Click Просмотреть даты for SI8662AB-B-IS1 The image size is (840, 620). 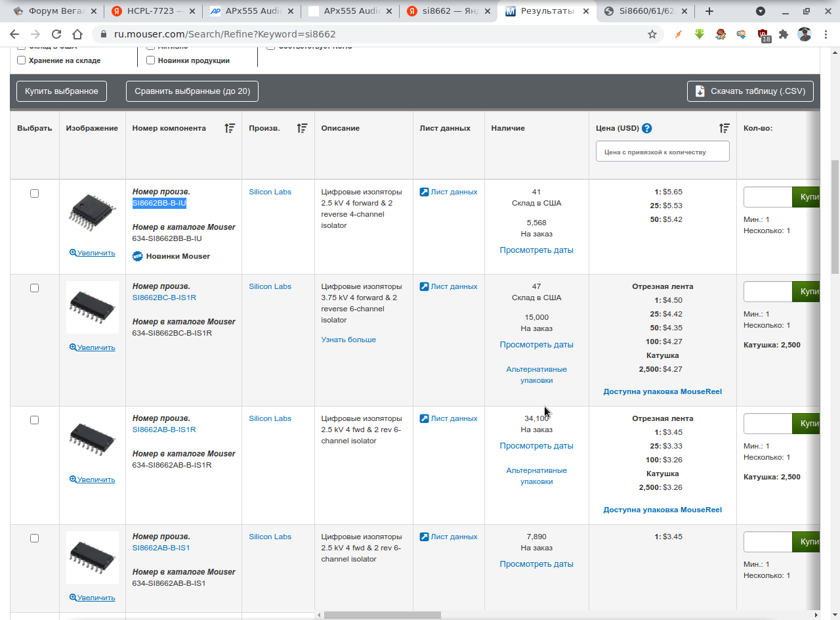click(536, 564)
